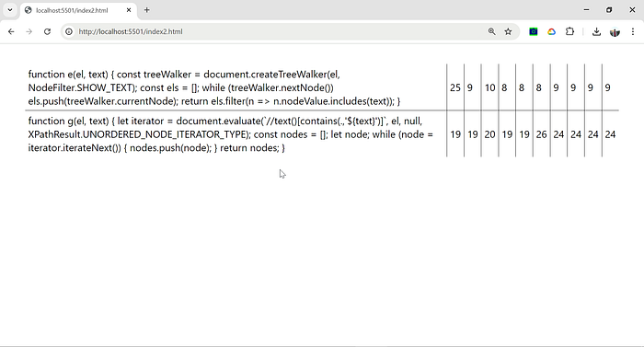Open a new tab with the plus button
Screen dimensions: 644x347
(x=146, y=10)
